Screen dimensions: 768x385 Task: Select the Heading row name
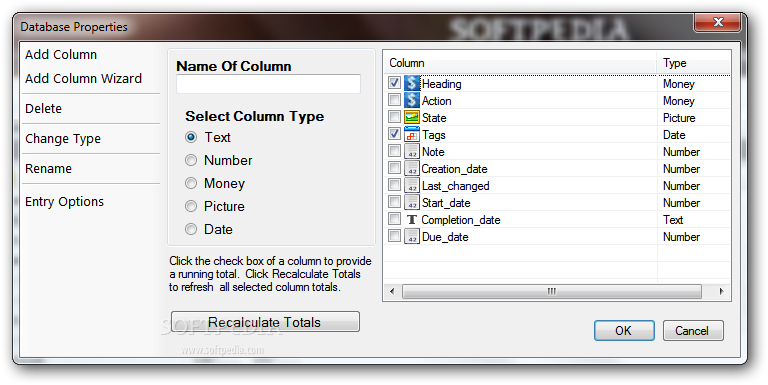(x=441, y=84)
